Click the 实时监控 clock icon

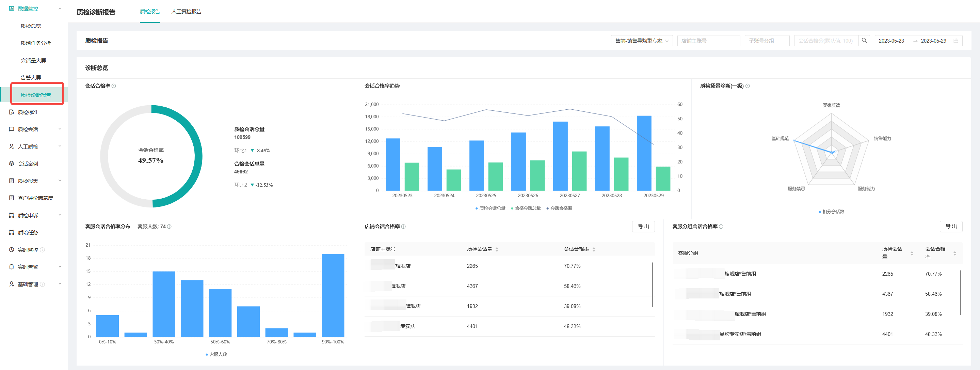click(x=12, y=250)
